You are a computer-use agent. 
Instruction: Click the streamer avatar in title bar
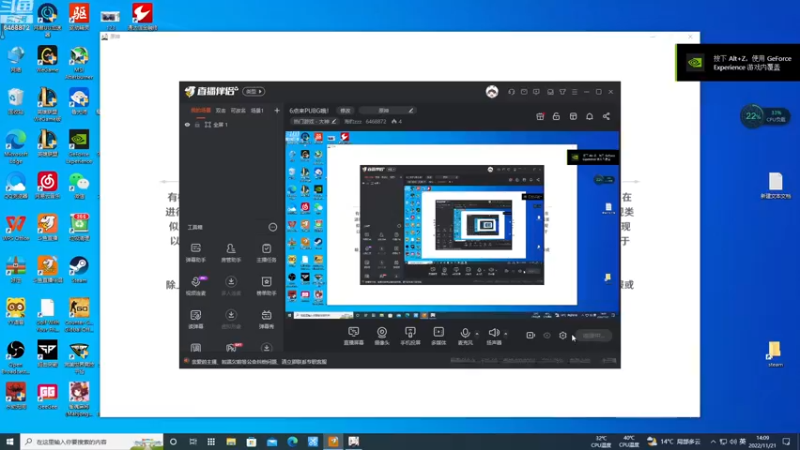point(492,92)
